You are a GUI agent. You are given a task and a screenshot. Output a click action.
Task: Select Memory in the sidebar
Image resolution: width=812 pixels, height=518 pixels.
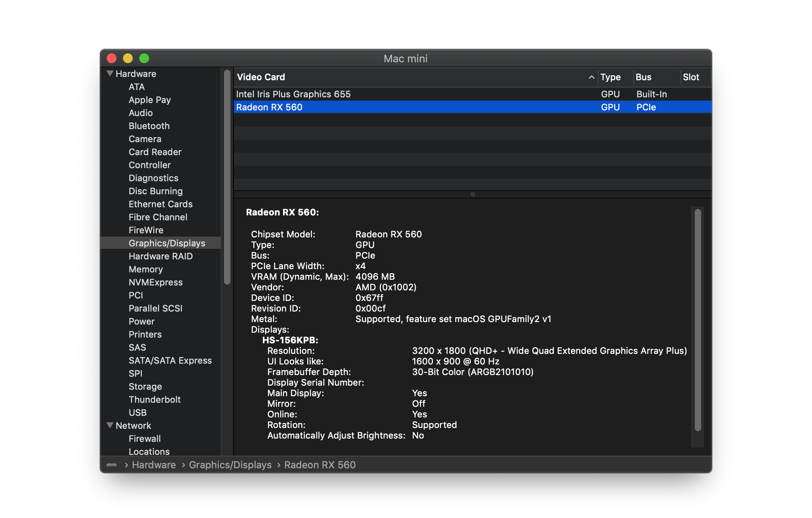click(x=145, y=269)
